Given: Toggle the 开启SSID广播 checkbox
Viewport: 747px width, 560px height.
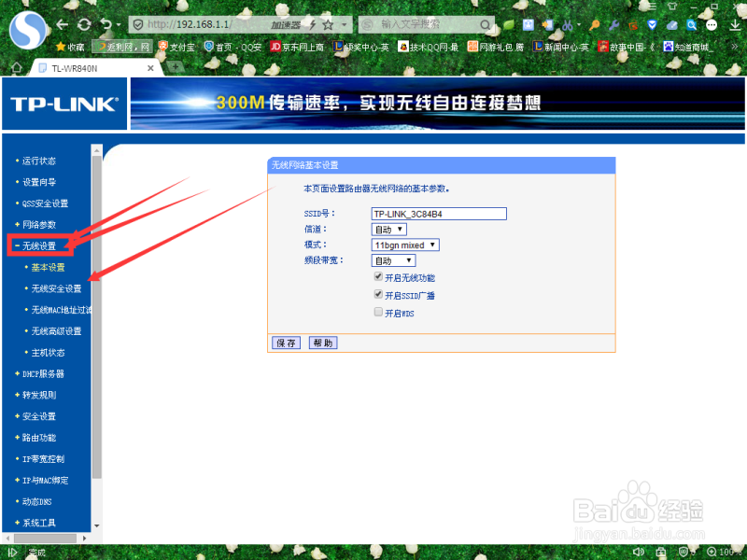Looking at the screenshot, I should (x=378, y=294).
